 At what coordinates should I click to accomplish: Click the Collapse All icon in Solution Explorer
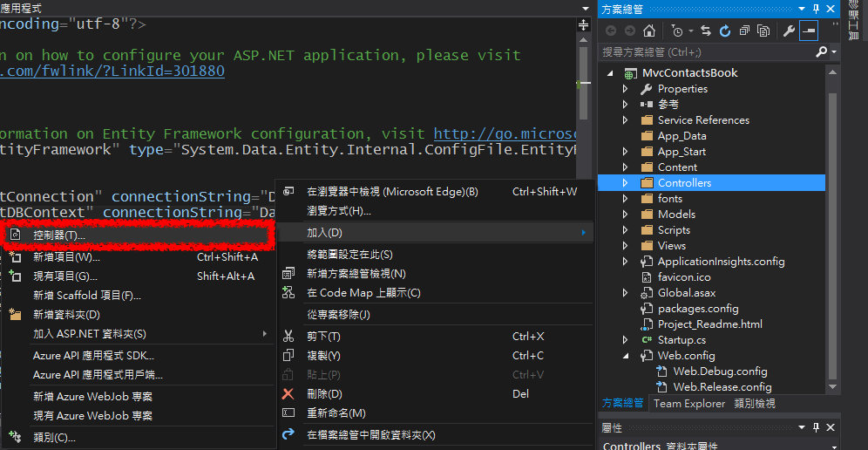click(x=744, y=31)
